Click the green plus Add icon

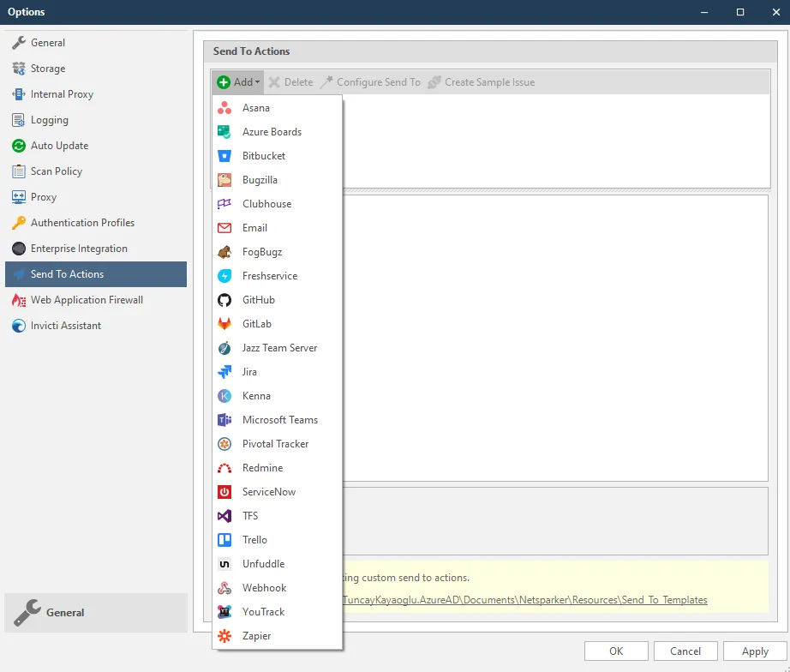224,82
